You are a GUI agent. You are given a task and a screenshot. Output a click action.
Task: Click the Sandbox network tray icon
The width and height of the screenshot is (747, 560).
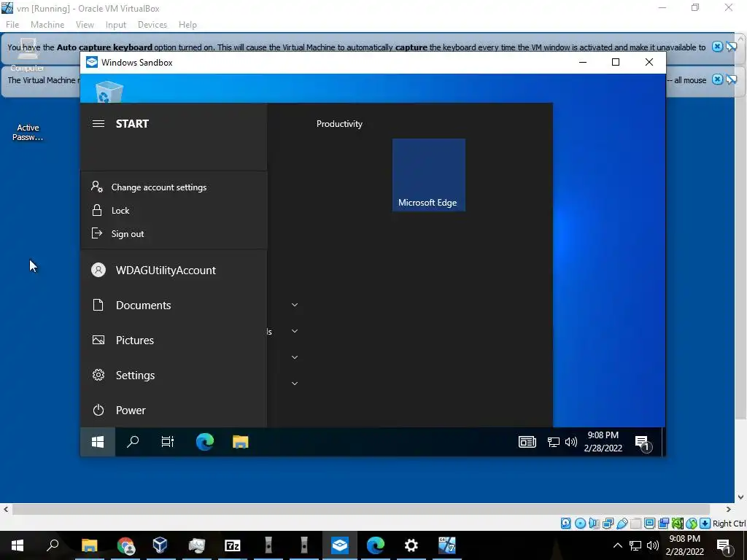click(553, 443)
